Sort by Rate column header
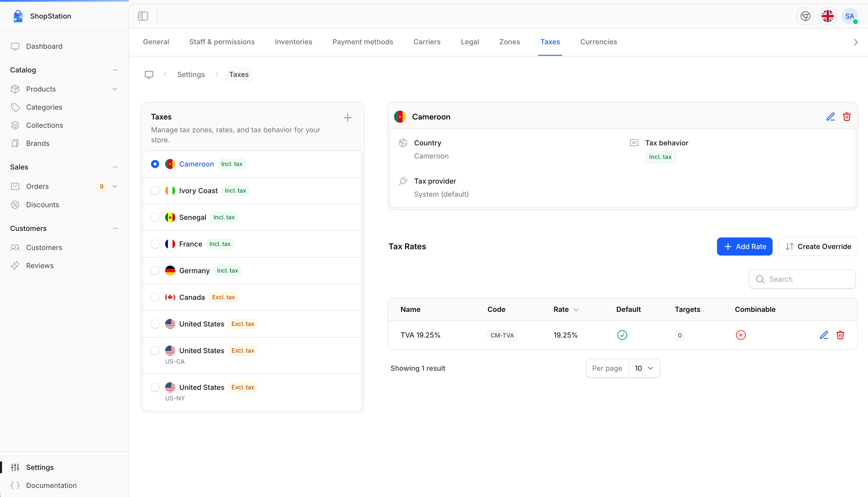Viewport: 868px width, 497px height. [x=566, y=310]
